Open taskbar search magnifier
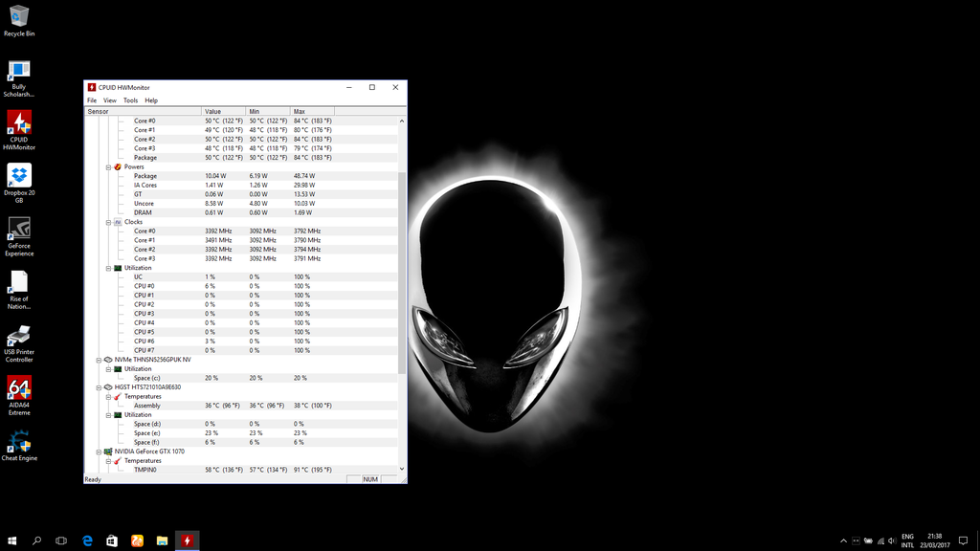 [37, 540]
